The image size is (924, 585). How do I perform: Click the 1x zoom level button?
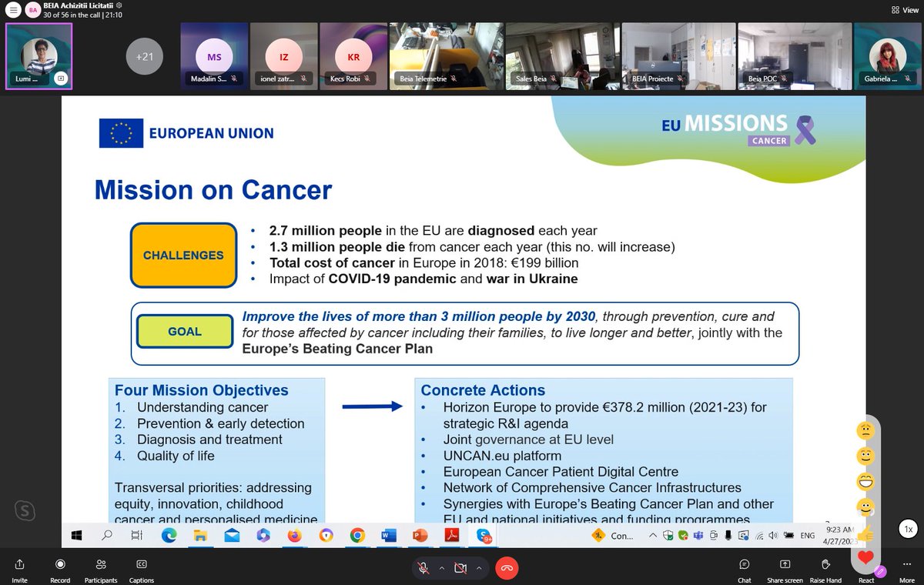pyautogui.click(x=909, y=529)
